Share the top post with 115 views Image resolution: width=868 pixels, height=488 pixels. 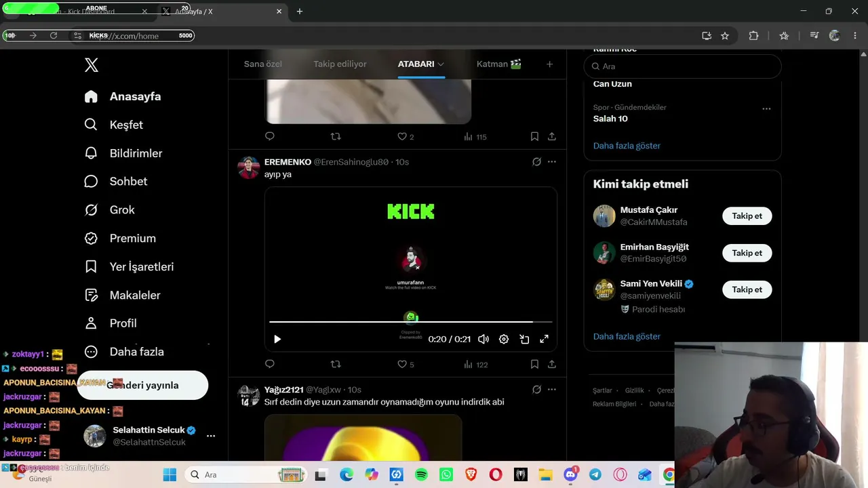552,136
